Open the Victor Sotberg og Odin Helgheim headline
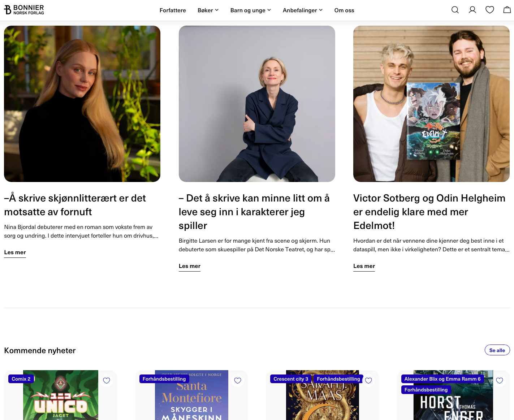 [429, 212]
